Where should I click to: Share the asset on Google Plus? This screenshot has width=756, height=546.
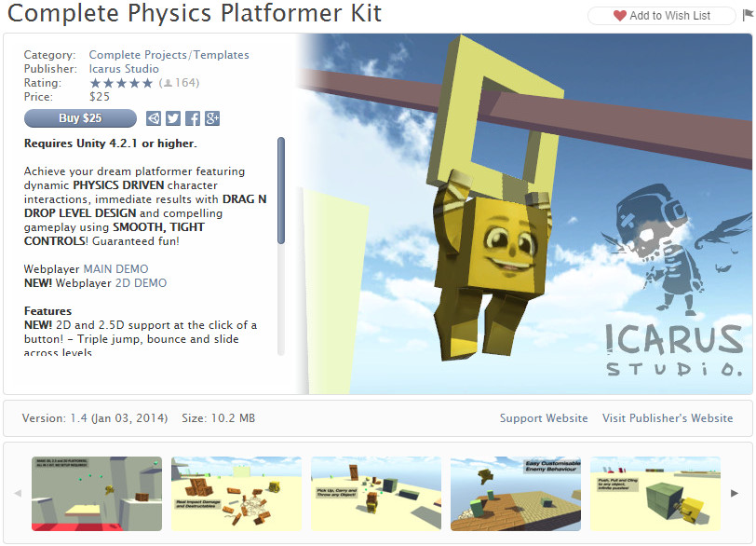pos(212,118)
